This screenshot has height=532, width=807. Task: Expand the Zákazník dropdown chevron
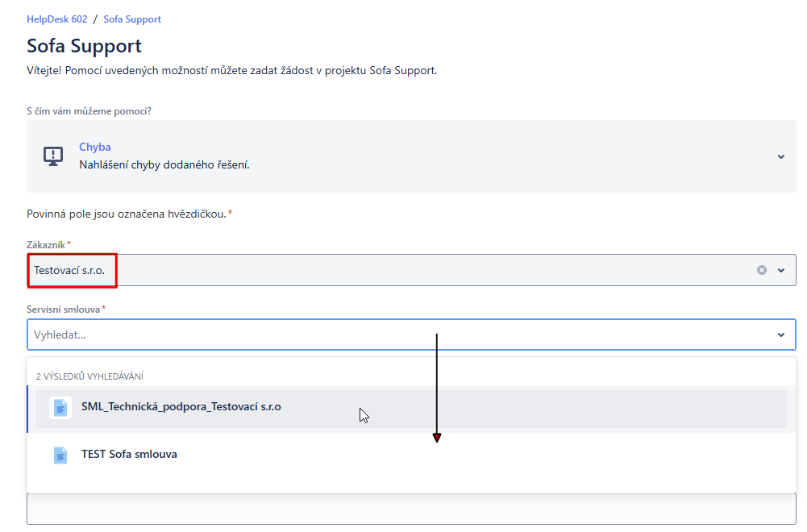(x=780, y=270)
